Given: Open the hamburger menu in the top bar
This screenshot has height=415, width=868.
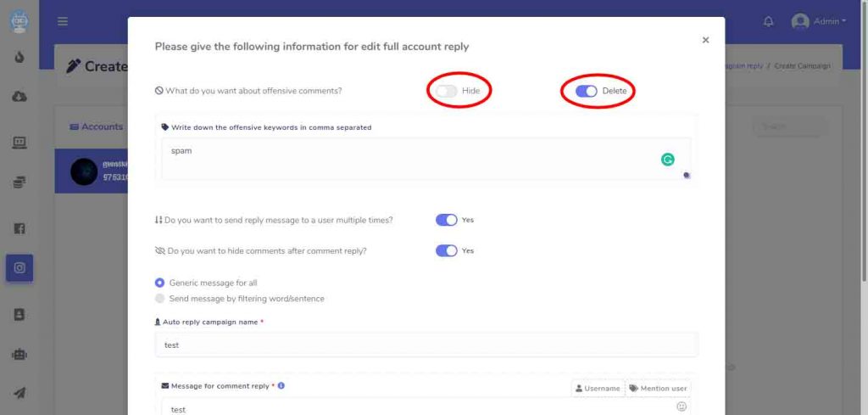Looking at the screenshot, I should click(63, 21).
